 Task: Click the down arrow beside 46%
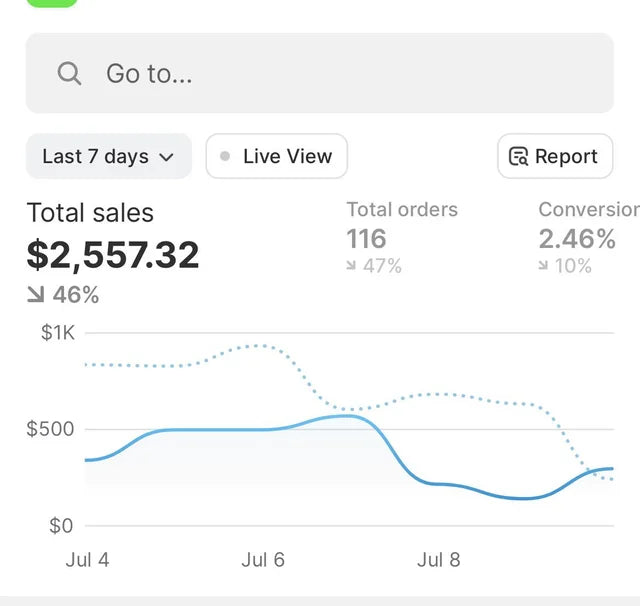tap(36, 295)
